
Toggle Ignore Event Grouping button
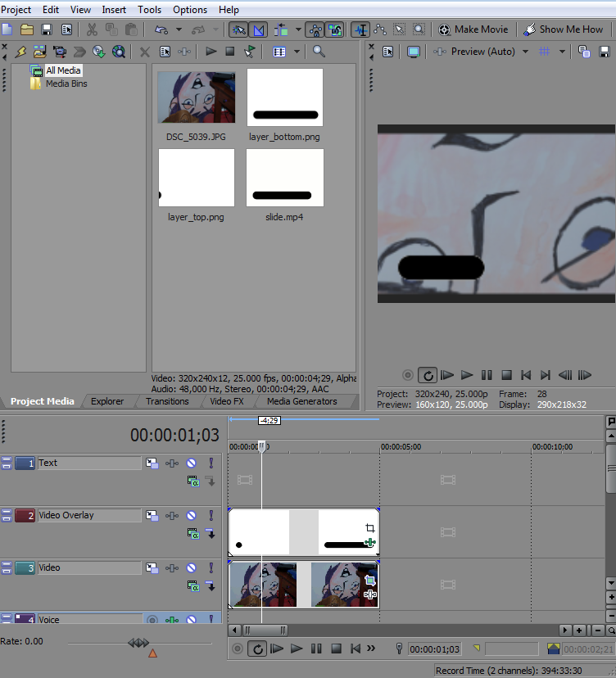(x=334, y=29)
